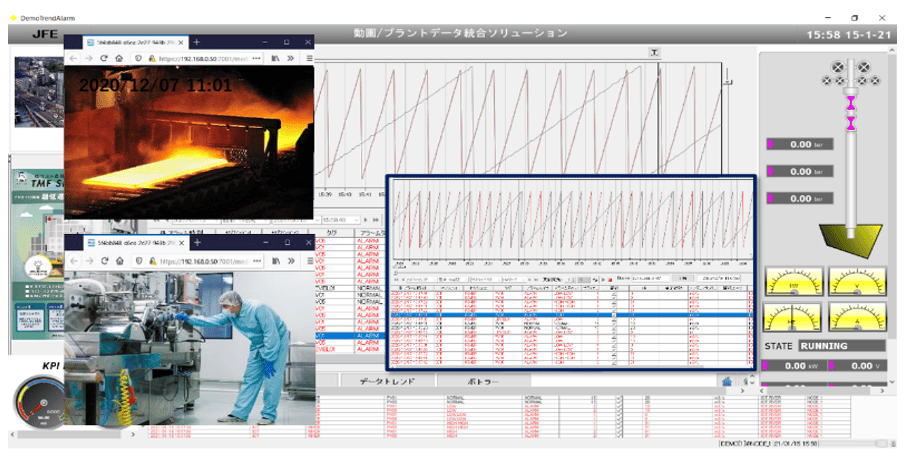This screenshot has width=908, height=460.
Task: Go forward in the steel furnace browser window
Action: click(89, 58)
